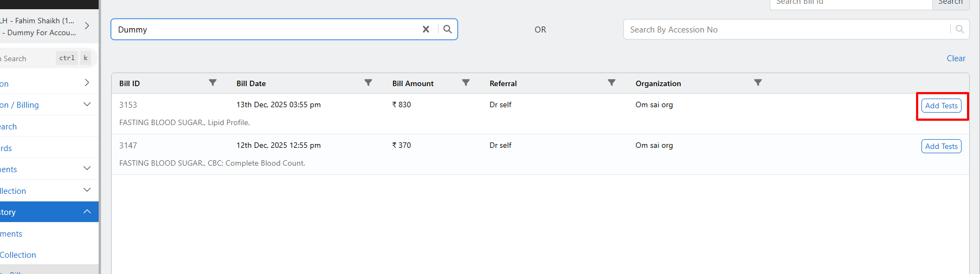Open the Organization column filter
Viewport: 980px width, 274px height.
(758, 83)
